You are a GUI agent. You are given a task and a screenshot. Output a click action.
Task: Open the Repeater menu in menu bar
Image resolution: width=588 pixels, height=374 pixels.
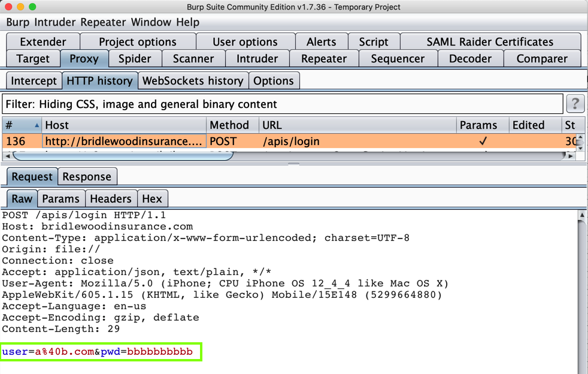[x=103, y=22]
